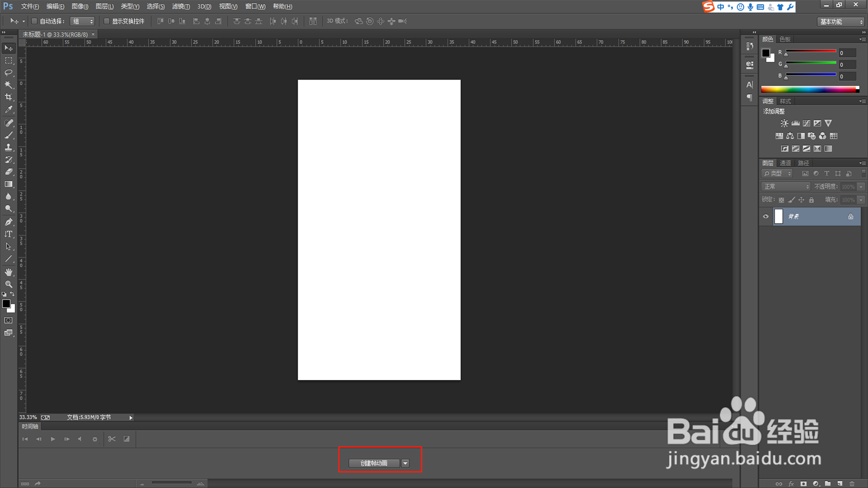Switch to the 通道 tab

785,163
